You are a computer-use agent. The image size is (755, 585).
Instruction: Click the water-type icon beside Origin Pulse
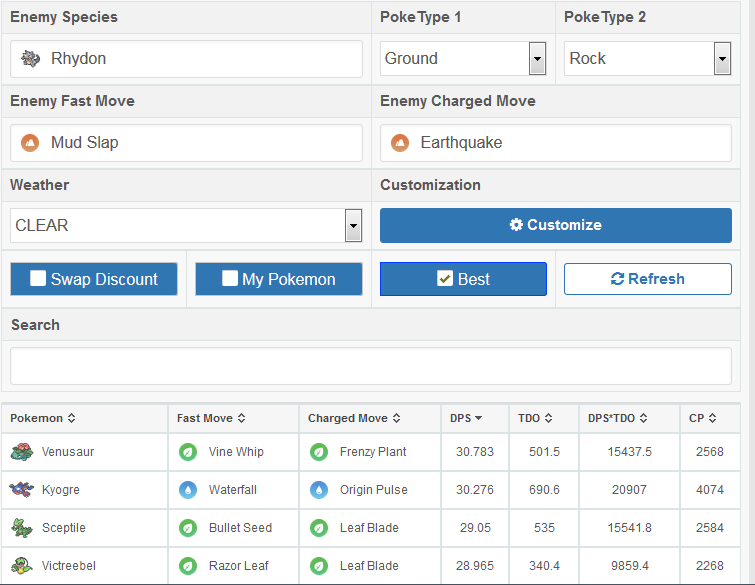(x=318, y=490)
